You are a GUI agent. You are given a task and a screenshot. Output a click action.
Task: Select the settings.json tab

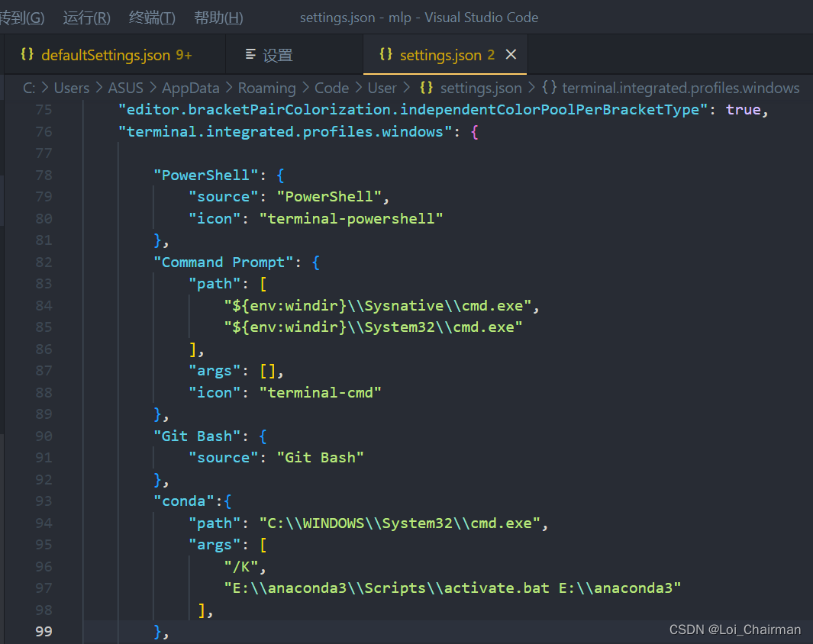447,55
